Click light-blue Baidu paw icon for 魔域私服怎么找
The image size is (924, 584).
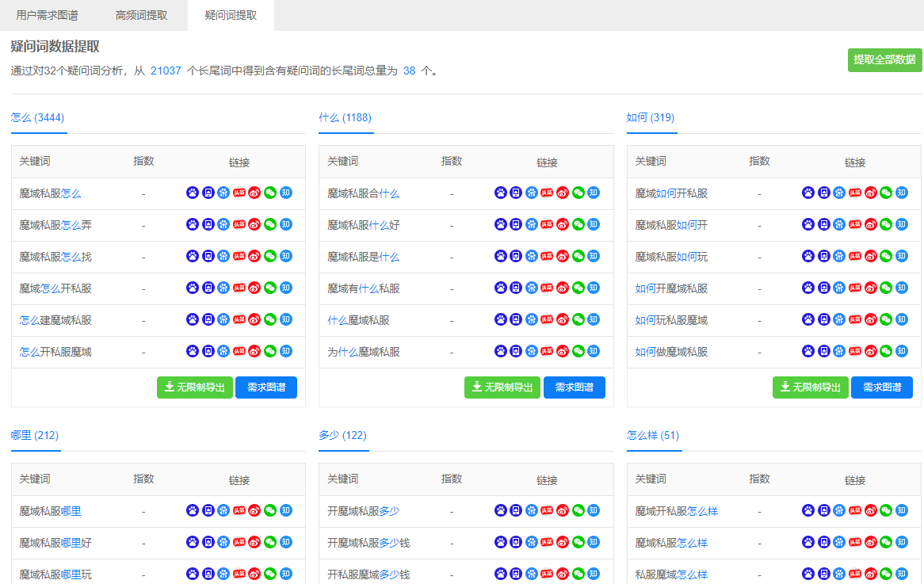click(x=223, y=257)
